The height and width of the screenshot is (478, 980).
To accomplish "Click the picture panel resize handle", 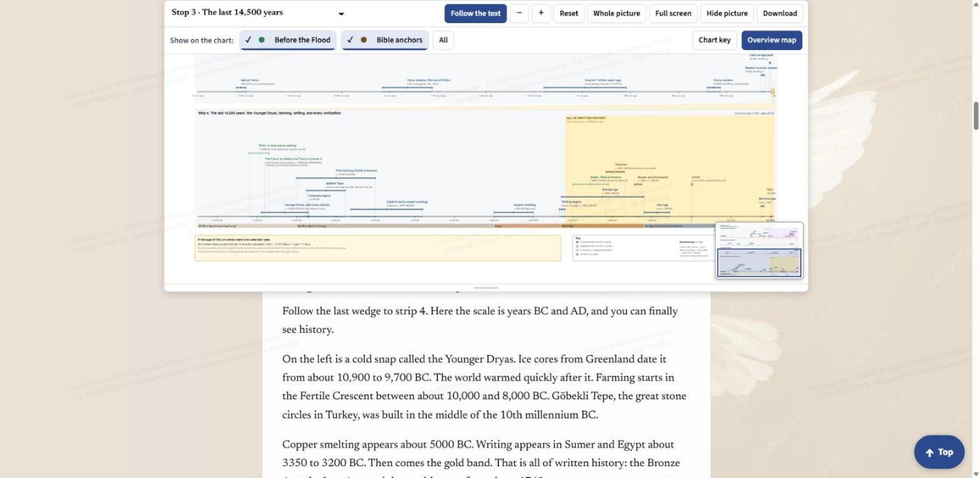I will pyautogui.click(x=486, y=288).
